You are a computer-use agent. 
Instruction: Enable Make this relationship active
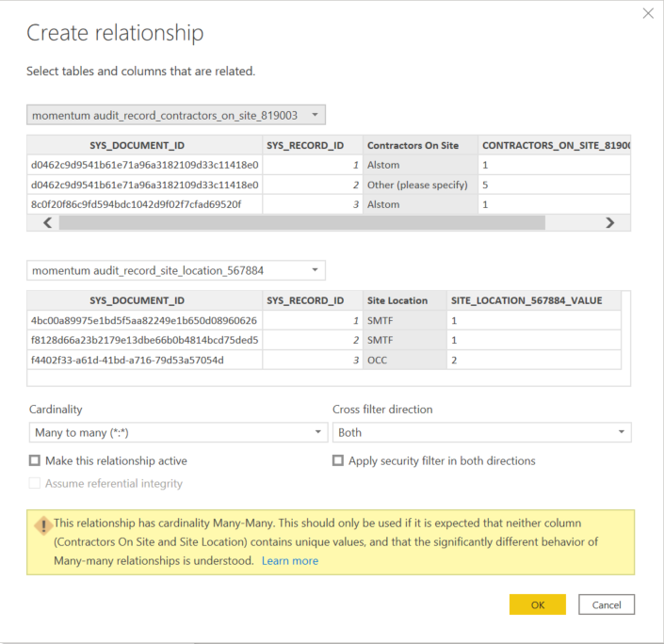click(35, 460)
